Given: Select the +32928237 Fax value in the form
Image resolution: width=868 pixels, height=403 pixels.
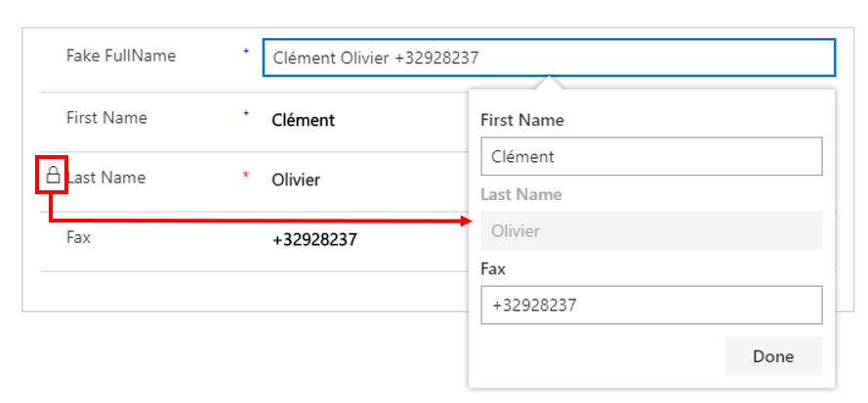Looking at the screenshot, I should pyautogui.click(x=315, y=240).
